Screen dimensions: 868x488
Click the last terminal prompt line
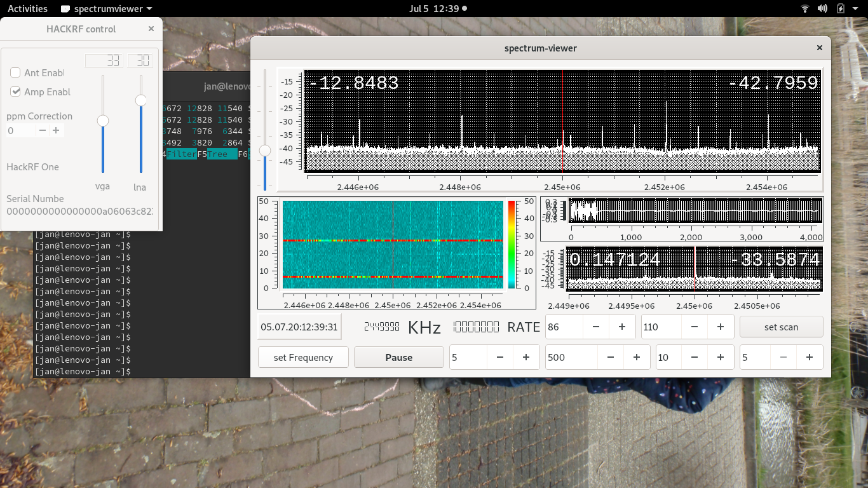click(x=83, y=371)
